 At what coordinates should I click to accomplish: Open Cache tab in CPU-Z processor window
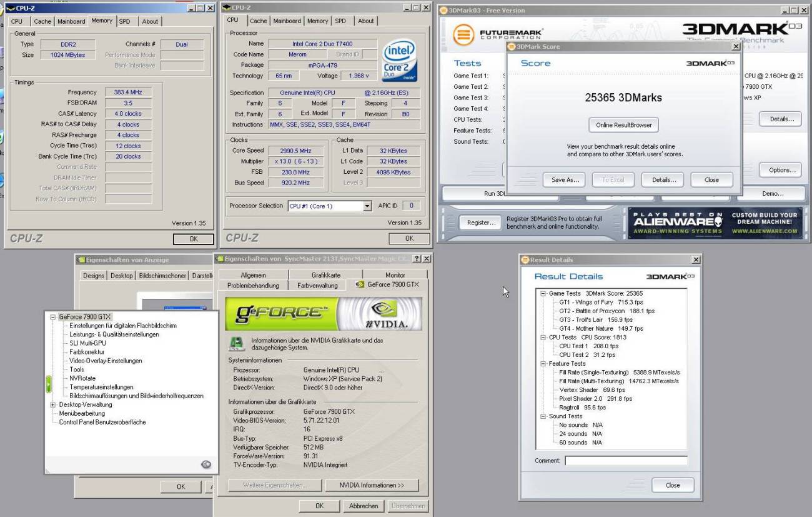point(258,21)
